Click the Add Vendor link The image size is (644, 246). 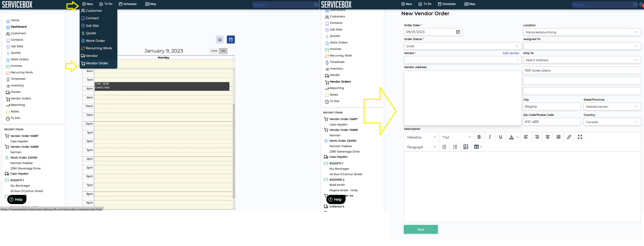[x=510, y=53]
